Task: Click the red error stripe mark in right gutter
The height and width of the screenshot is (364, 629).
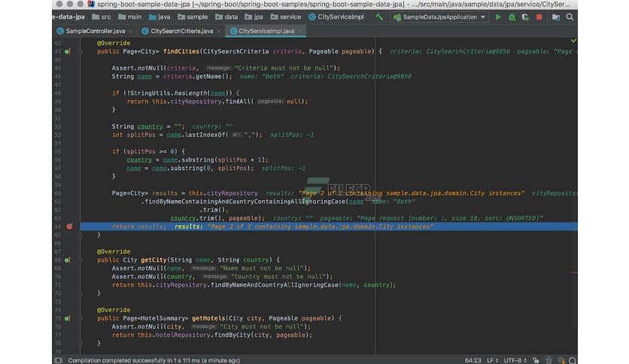Action: (574, 272)
